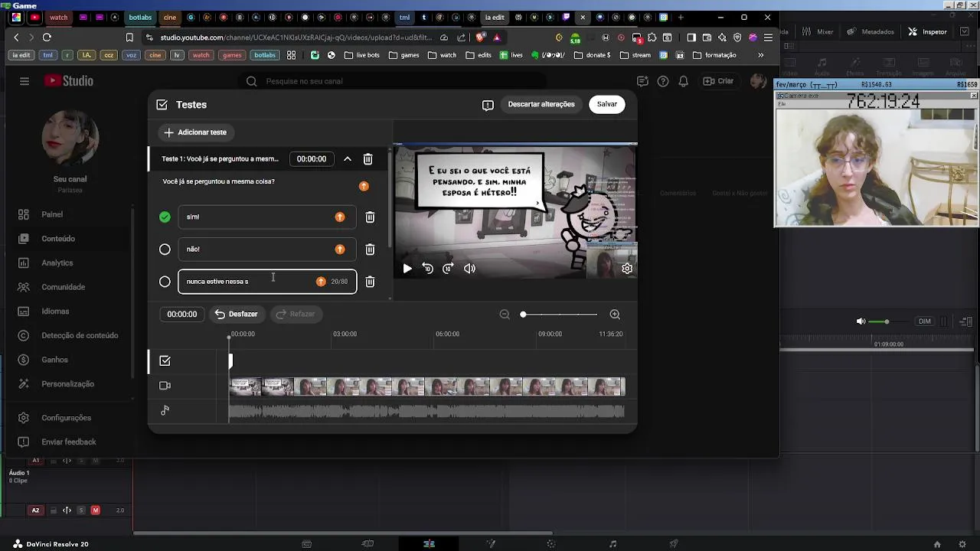Image resolution: width=980 pixels, height=551 pixels.
Task: Open the Brave shields icon in the address bar
Action: [x=481, y=37]
